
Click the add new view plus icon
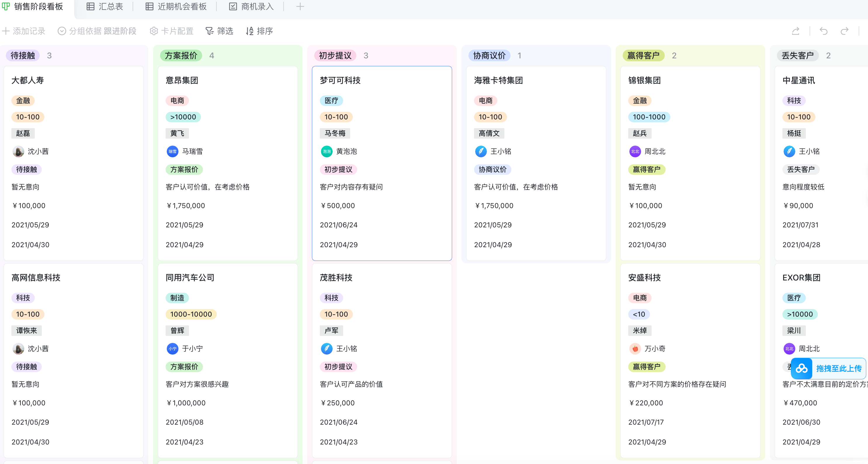tap(300, 7)
